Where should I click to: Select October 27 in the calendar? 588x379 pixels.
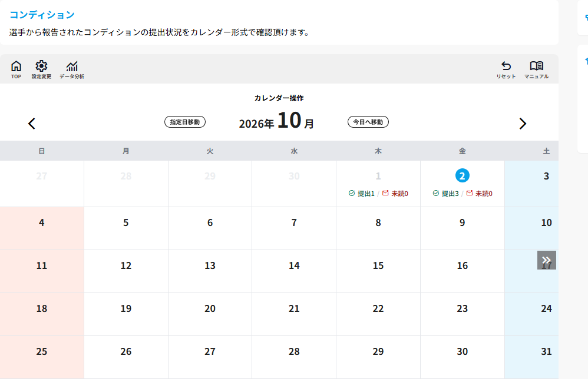tap(210, 352)
